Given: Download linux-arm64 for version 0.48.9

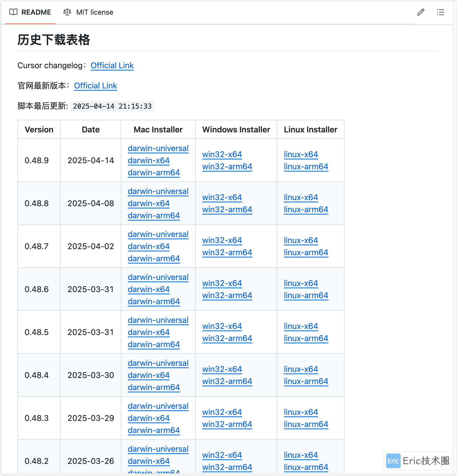Looking at the screenshot, I should pyautogui.click(x=306, y=166).
